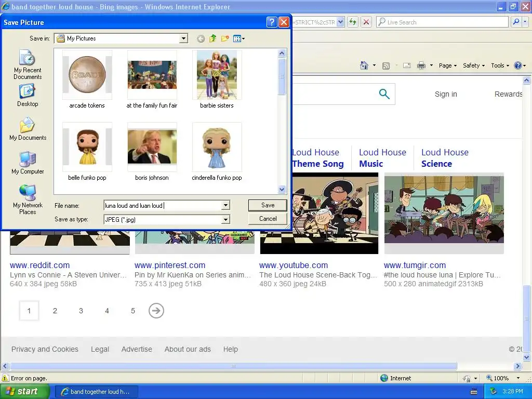Screen dimensions: 532x399
Task: Click Sign in link
Action: coord(446,94)
